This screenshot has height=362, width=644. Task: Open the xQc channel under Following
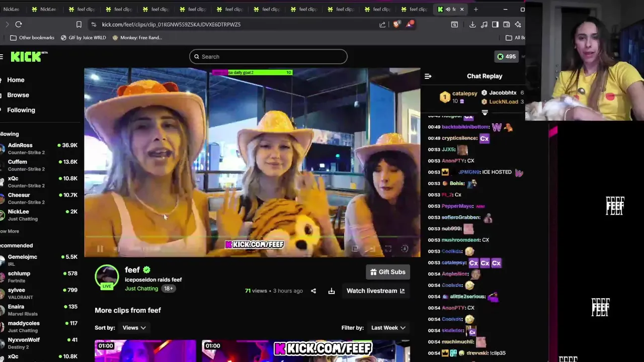pos(39,182)
